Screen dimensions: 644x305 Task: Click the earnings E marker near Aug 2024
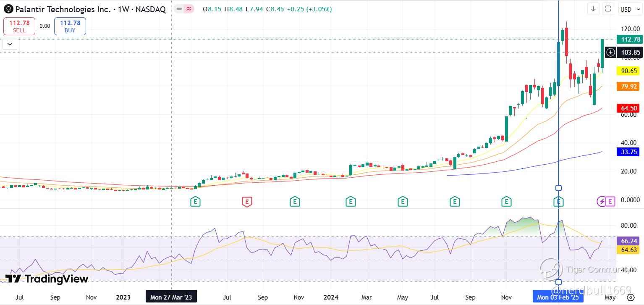[455, 202]
